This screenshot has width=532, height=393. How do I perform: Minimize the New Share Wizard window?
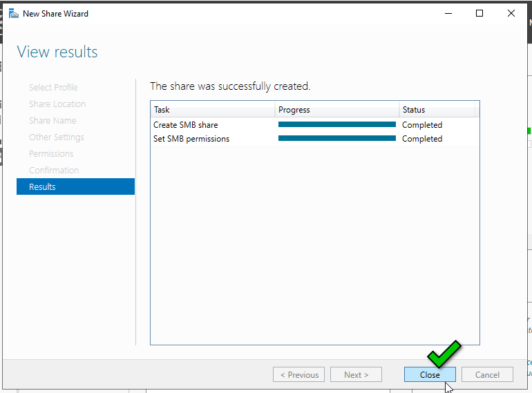coord(448,13)
